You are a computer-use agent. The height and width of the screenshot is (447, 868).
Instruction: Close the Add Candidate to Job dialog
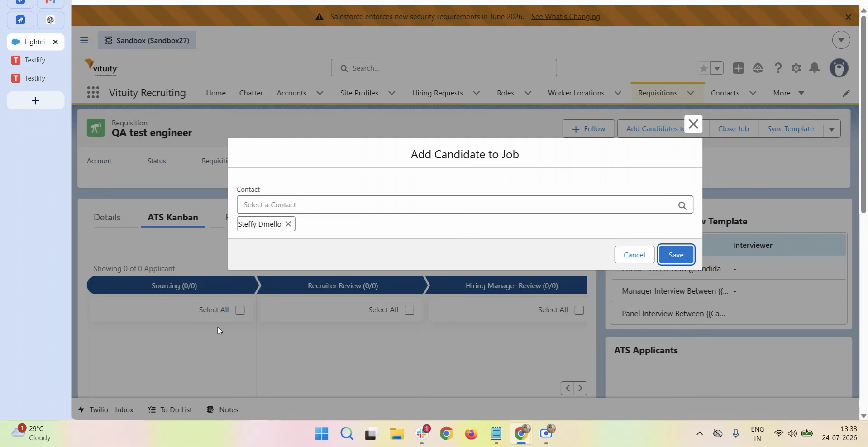pyautogui.click(x=693, y=124)
